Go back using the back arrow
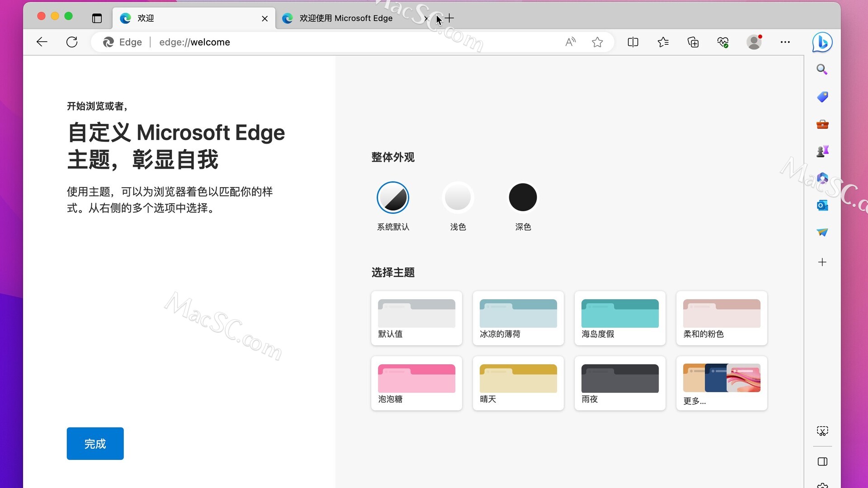 pyautogui.click(x=42, y=42)
